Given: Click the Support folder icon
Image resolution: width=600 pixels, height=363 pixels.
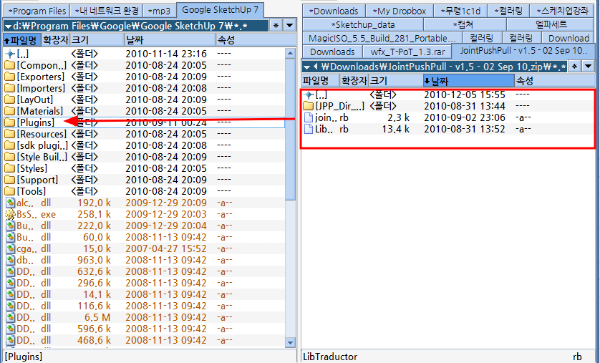Looking at the screenshot, I should click(x=10, y=180).
